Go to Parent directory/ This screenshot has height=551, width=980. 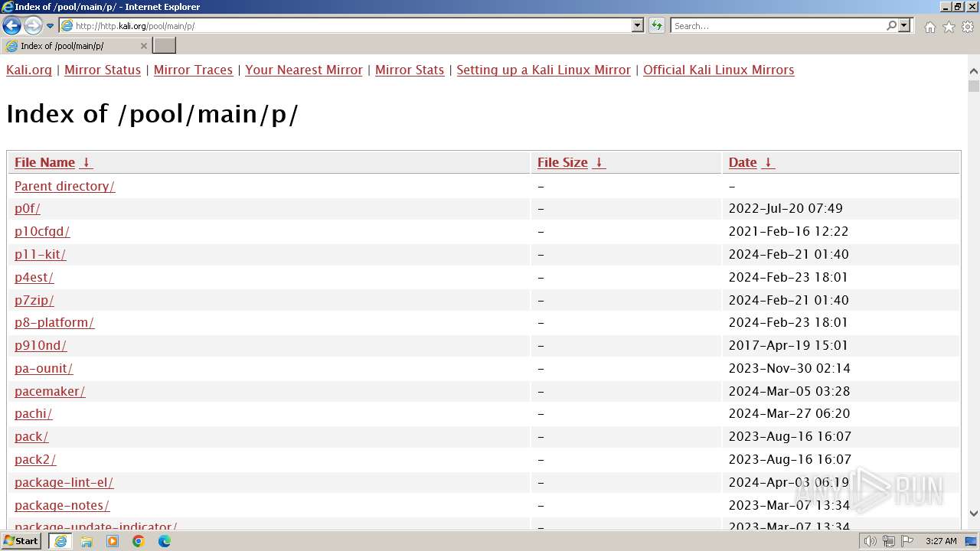[64, 186]
